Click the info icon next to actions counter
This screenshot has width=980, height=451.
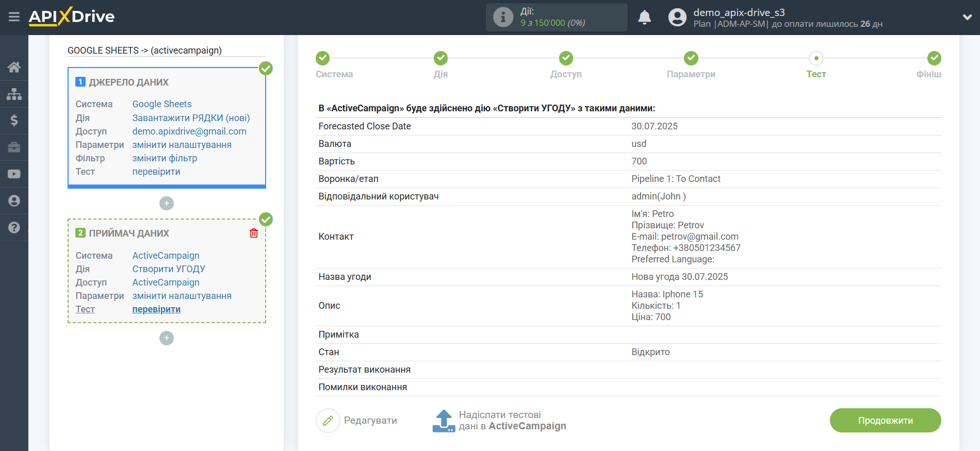[503, 17]
